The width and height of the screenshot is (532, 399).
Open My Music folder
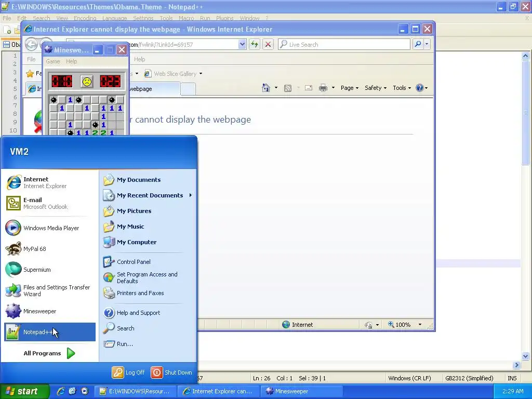coord(148,227)
